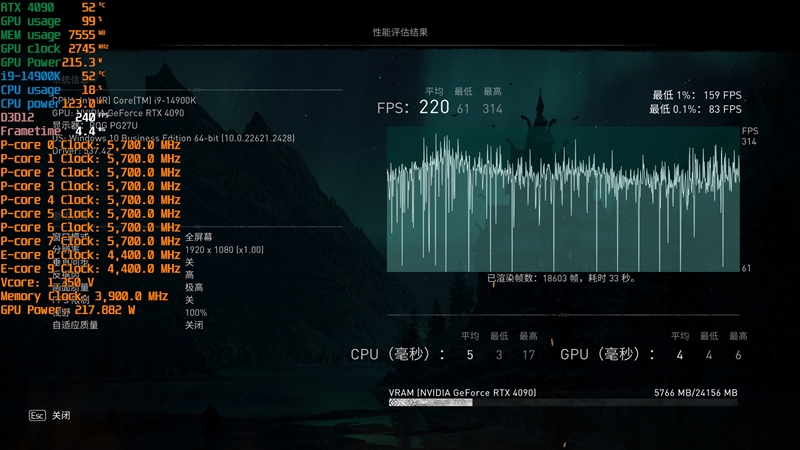
Task: Click the Frametime 4.4 overlay row
Action: (53, 131)
